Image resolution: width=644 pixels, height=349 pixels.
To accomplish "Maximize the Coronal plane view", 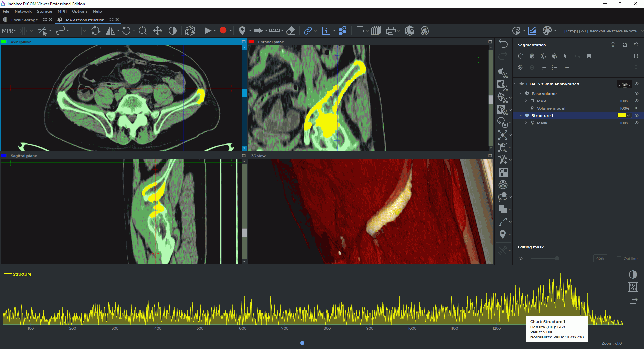I will [x=490, y=42].
